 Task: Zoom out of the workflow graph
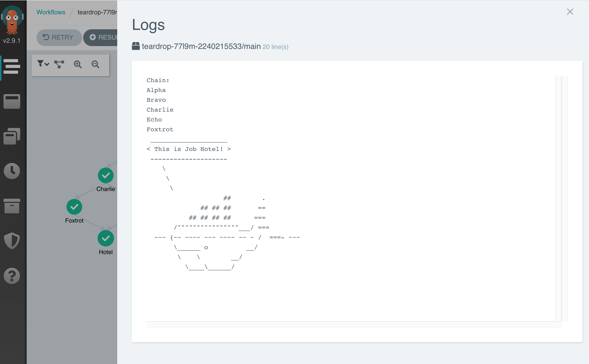(96, 64)
